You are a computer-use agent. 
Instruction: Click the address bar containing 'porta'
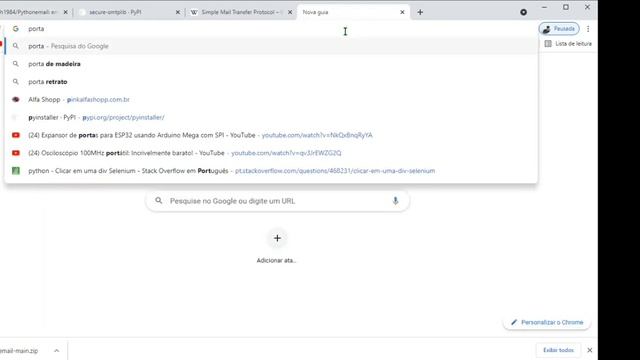pyautogui.click(x=271, y=29)
